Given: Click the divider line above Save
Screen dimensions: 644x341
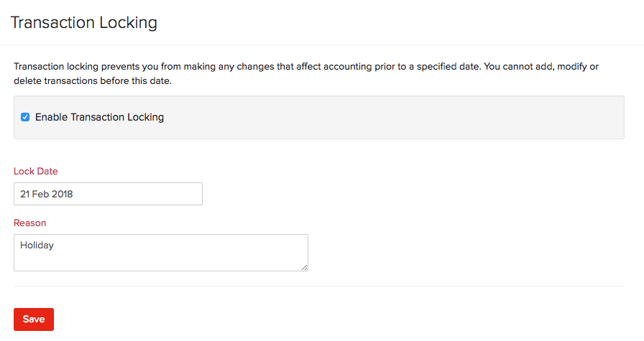Looking at the screenshot, I should 319,286.
